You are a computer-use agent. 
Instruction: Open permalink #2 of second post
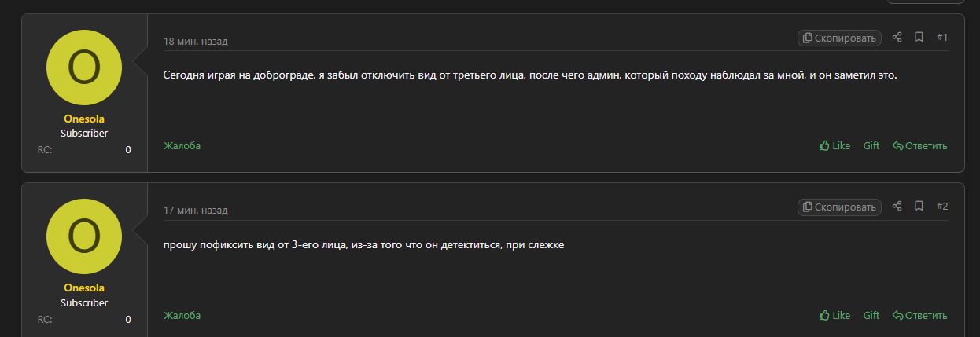pyautogui.click(x=942, y=207)
